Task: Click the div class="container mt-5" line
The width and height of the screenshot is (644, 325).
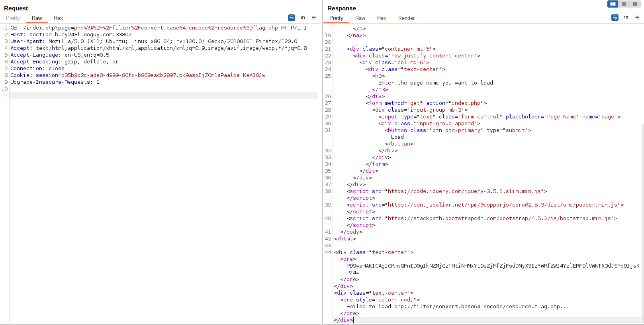Action: click(x=391, y=49)
